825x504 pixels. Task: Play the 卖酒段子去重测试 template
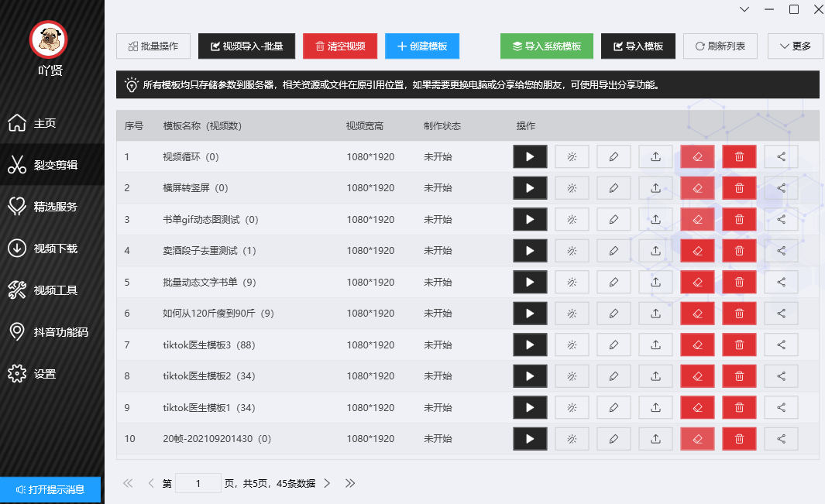530,250
